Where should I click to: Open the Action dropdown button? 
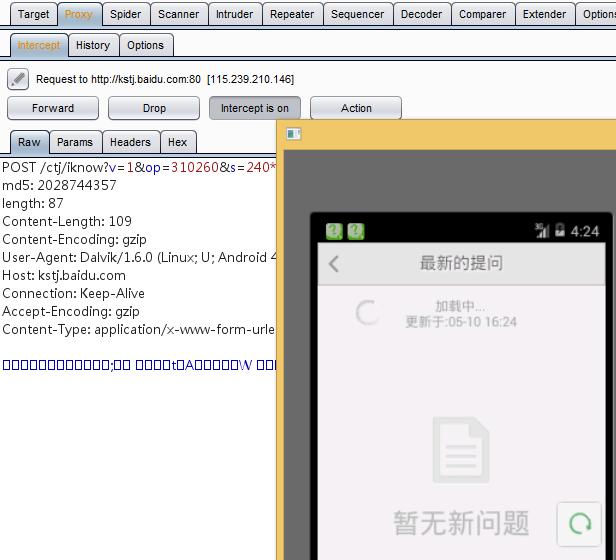coord(356,108)
